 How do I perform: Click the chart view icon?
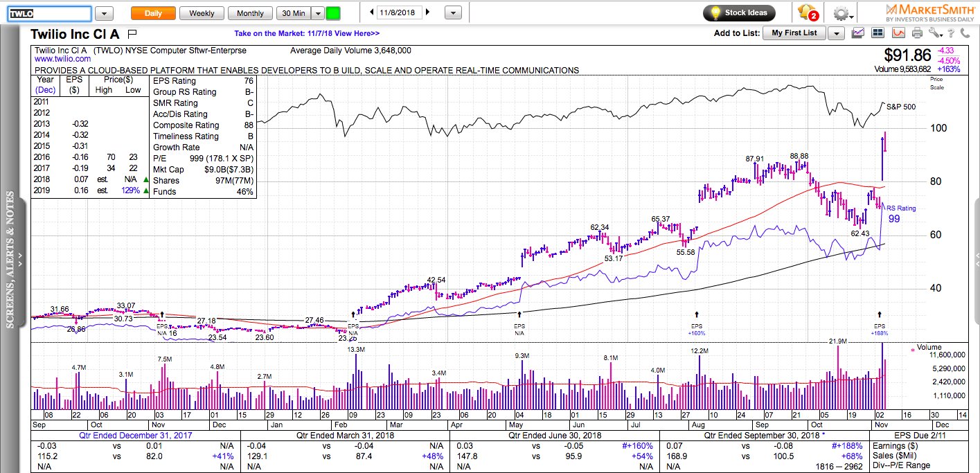tap(858, 33)
